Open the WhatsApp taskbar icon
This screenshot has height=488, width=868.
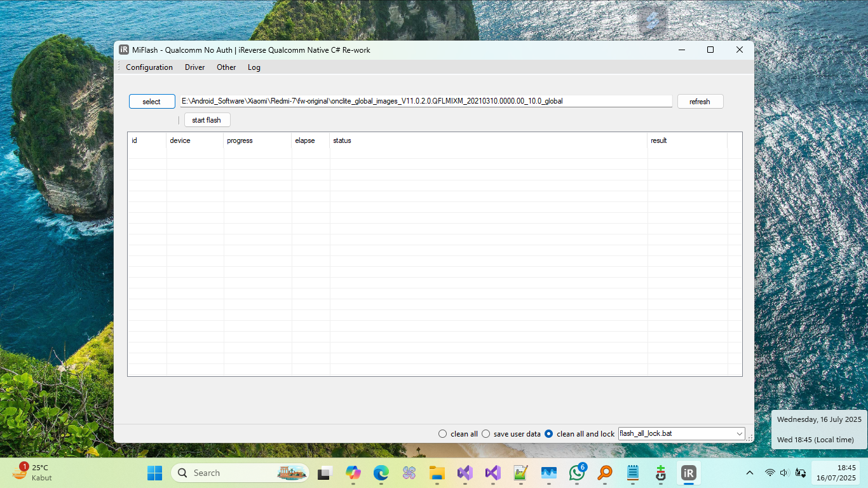tap(577, 473)
